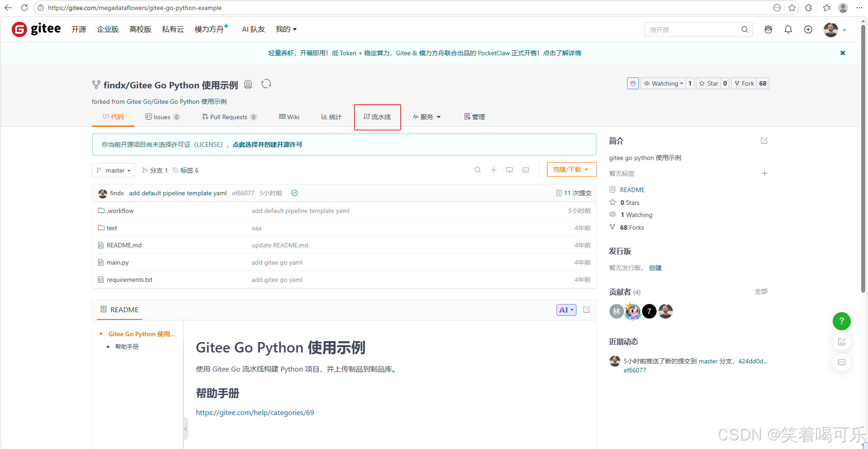Click the browser address bar URL
The image size is (868, 449).
tap(134, 8)
